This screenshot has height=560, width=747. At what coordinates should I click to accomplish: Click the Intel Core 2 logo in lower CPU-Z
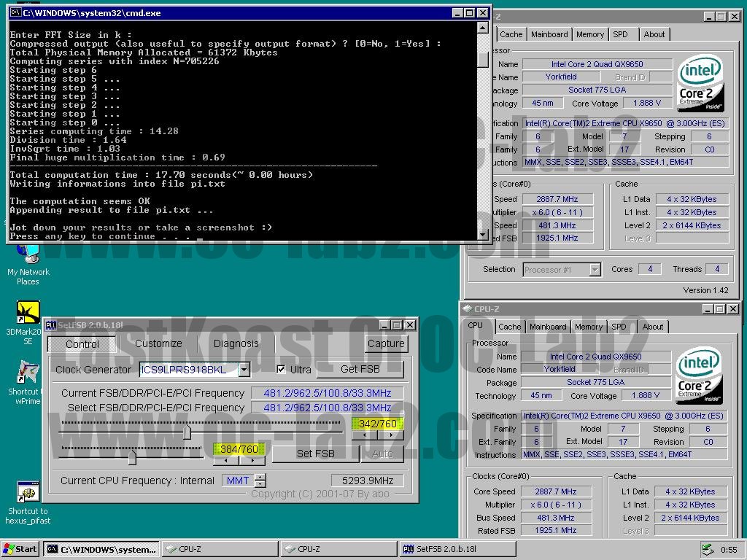699,376
